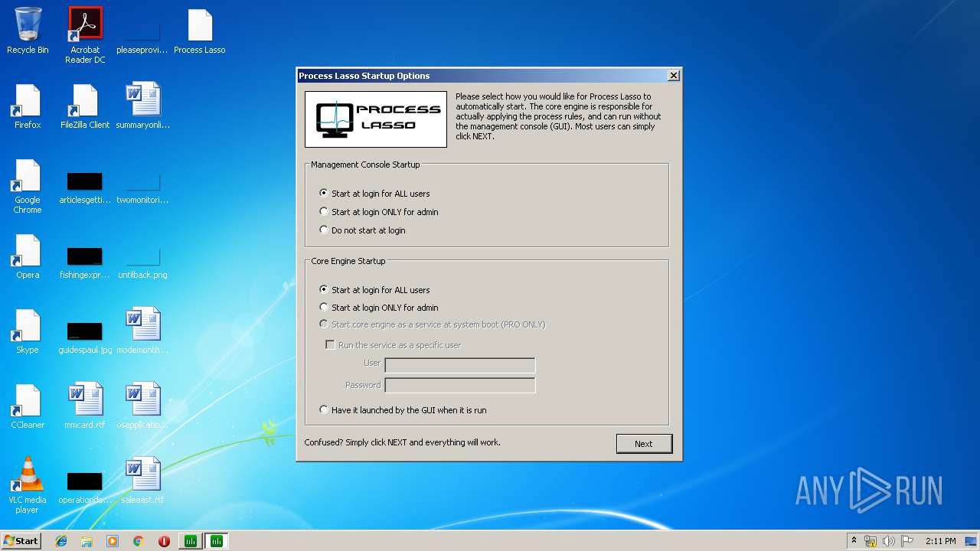Click the Process Lasso logo image

[x=376, y=119]
